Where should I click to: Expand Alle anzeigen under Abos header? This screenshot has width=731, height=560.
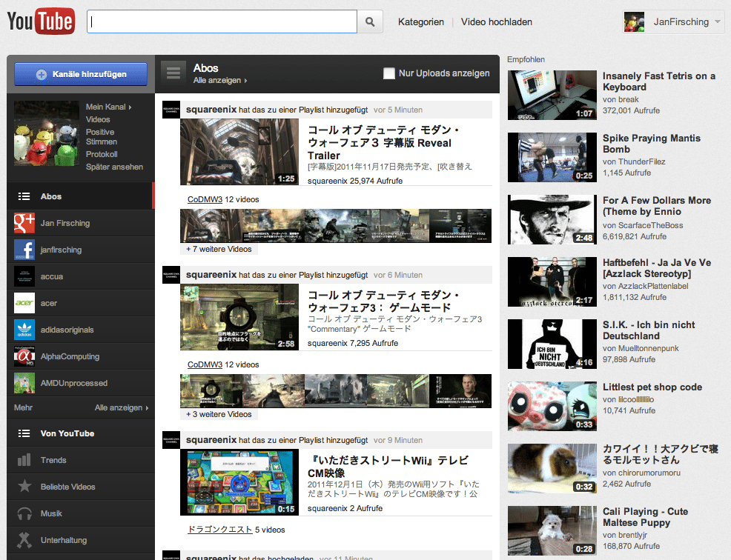(x=220, y=81)
